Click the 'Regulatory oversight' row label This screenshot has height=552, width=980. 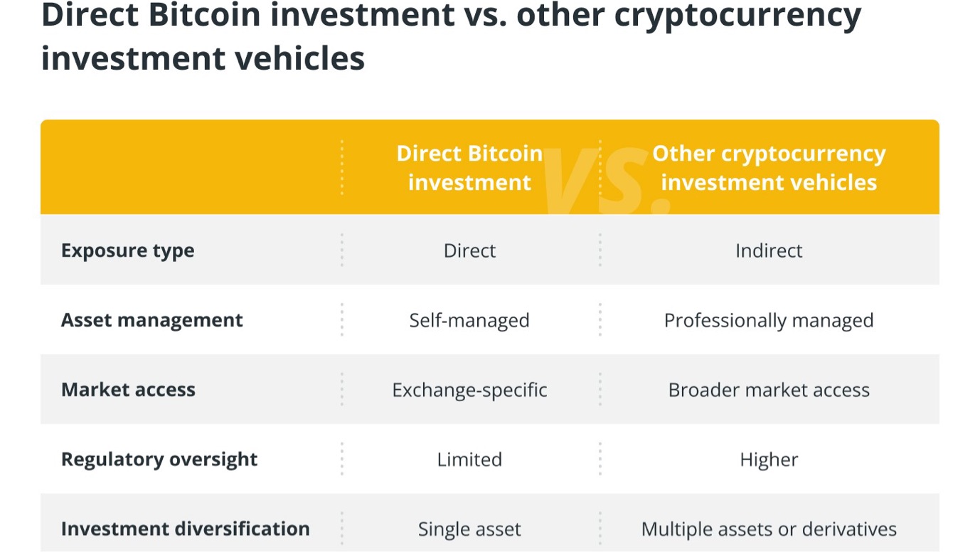[x=159, y=460]
